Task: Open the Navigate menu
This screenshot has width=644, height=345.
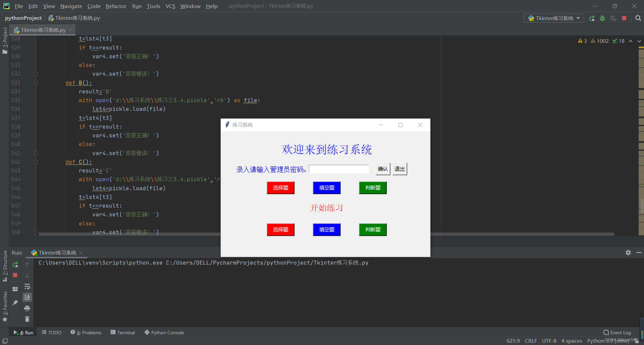Action: [x=71, y=6]
